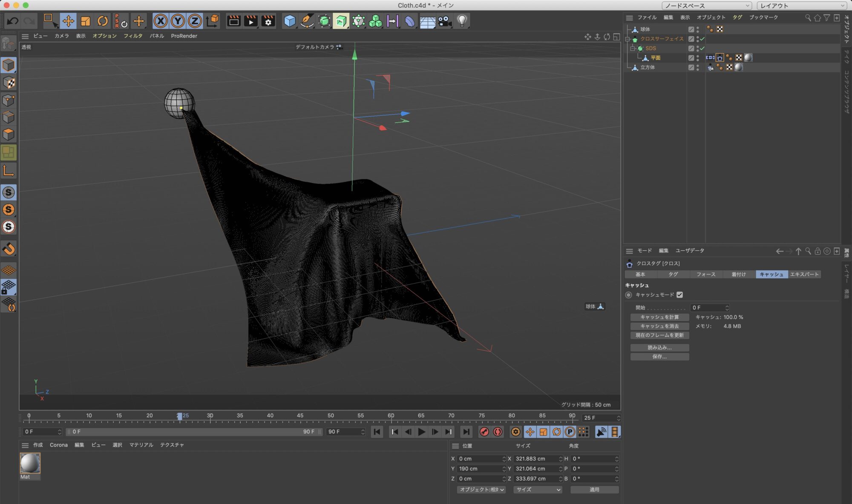Screen dimensions: 852x504
Task: Toggle the green check on SDS object
Action: [x=702, y=48]
